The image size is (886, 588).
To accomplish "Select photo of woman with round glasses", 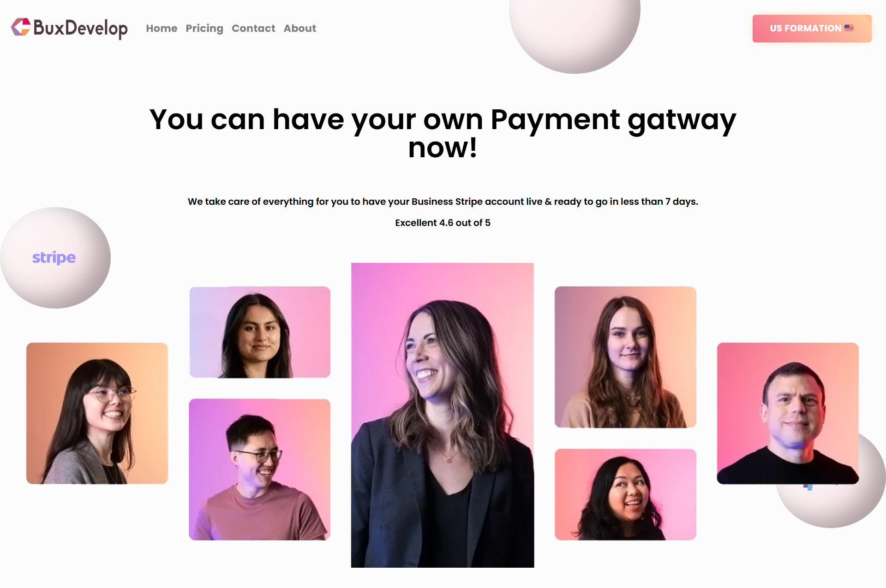I will click(97, 413).
